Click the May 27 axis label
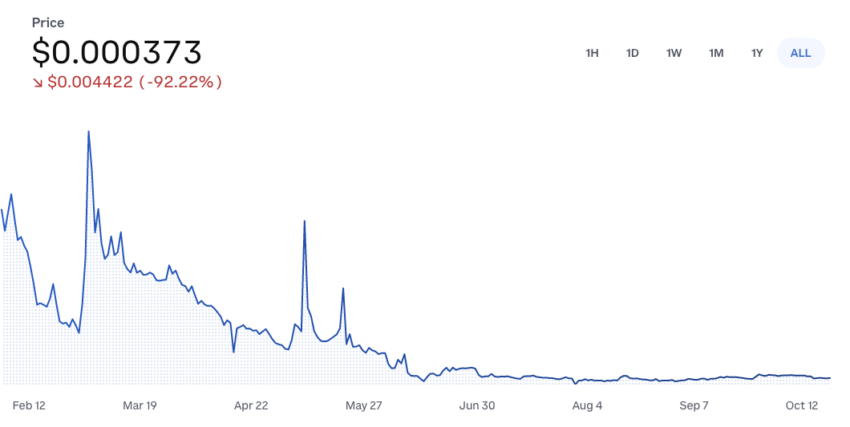This screenshot has height=427, width=850. pos(363,405)
